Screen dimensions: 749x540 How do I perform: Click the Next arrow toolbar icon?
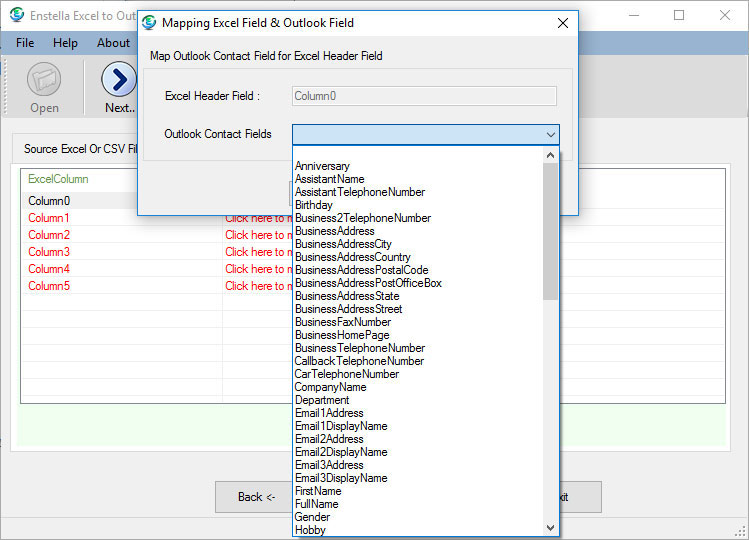pos(118,81)
